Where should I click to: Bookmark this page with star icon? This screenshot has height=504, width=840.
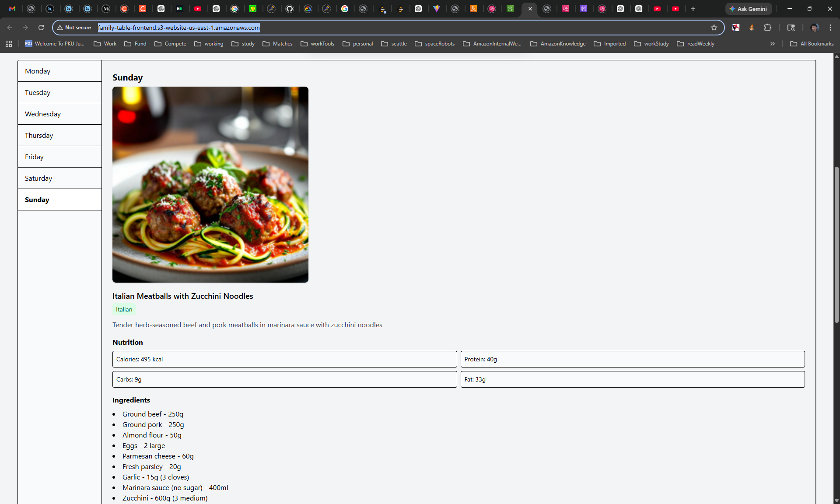[x=714, y=28]
